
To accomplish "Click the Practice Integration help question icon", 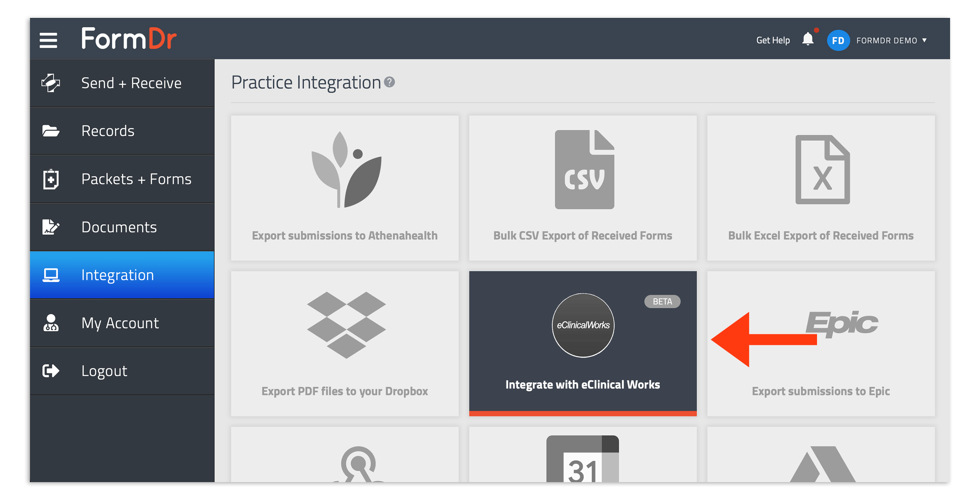I will point(389,82).
